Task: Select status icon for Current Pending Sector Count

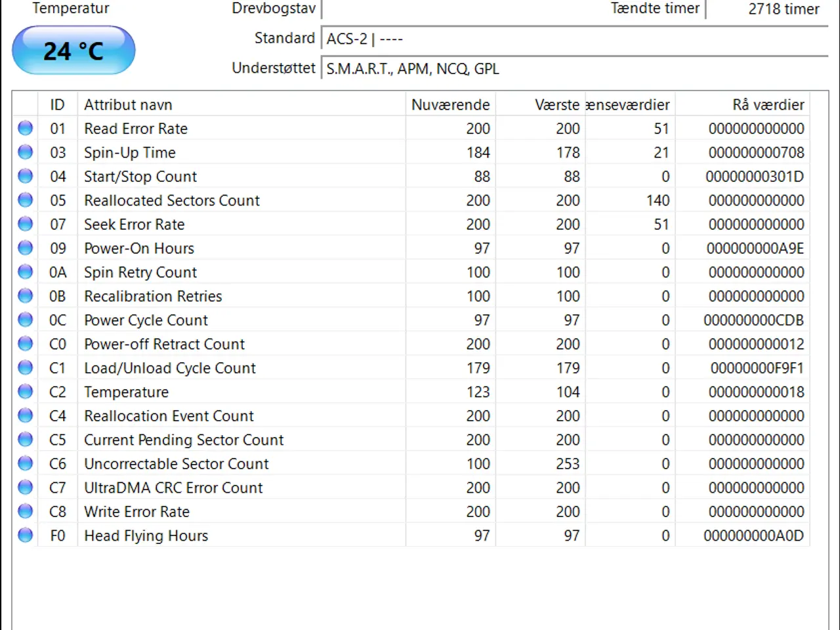Action: pos(25,440)
